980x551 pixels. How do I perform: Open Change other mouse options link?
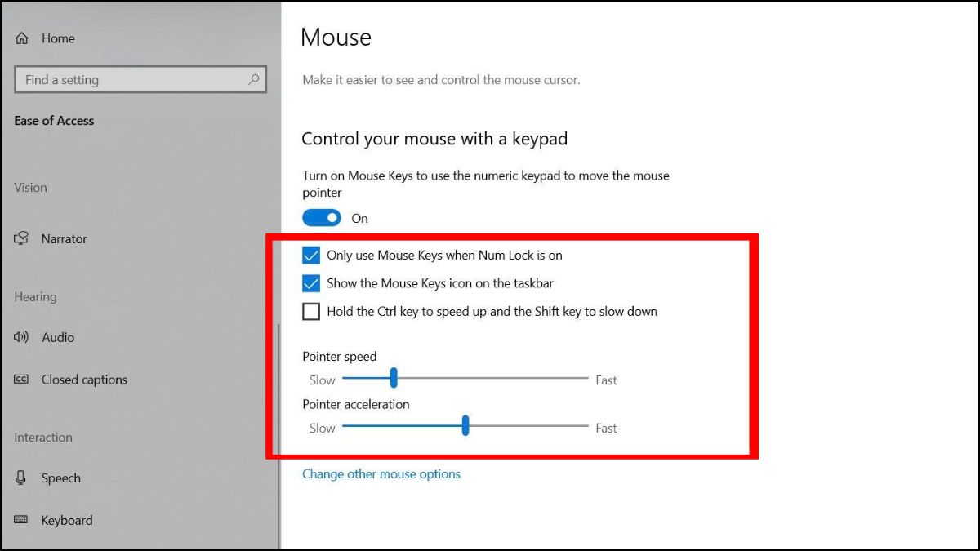point(381,473)
